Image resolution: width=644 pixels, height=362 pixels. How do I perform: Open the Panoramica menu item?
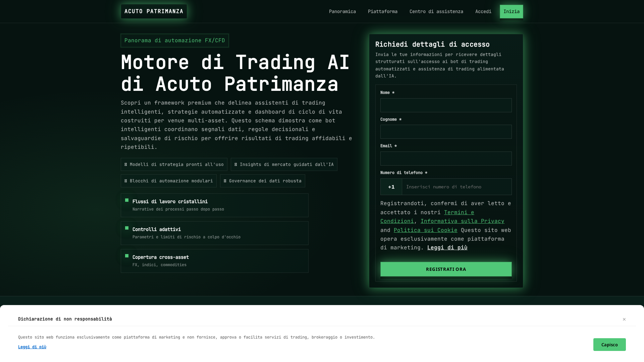point(342,11)
